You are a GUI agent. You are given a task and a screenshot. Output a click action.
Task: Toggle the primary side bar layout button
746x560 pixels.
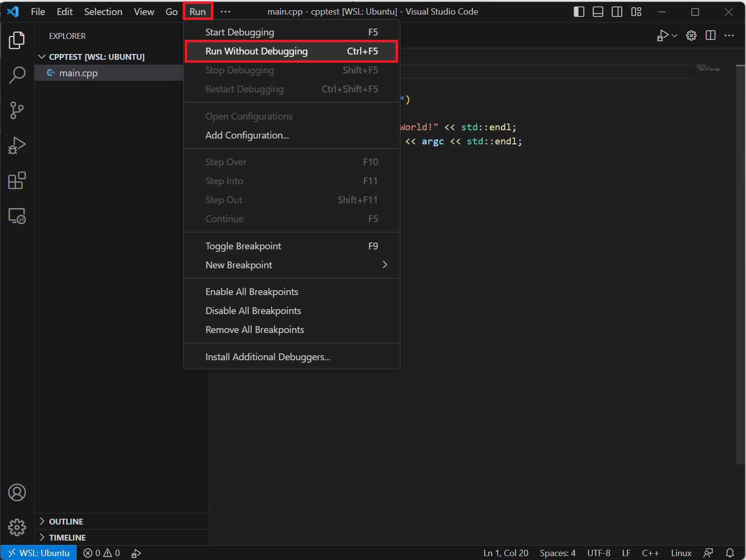tap(579, 12)
